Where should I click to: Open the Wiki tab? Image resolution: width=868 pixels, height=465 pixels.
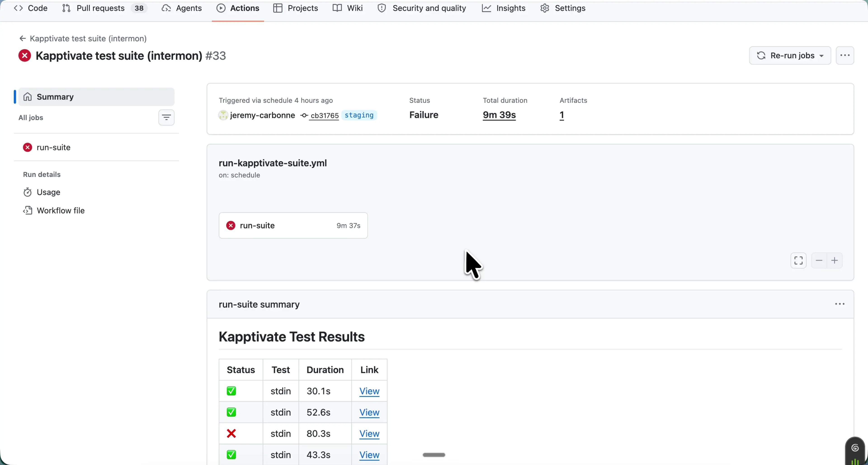pos(347,8)
